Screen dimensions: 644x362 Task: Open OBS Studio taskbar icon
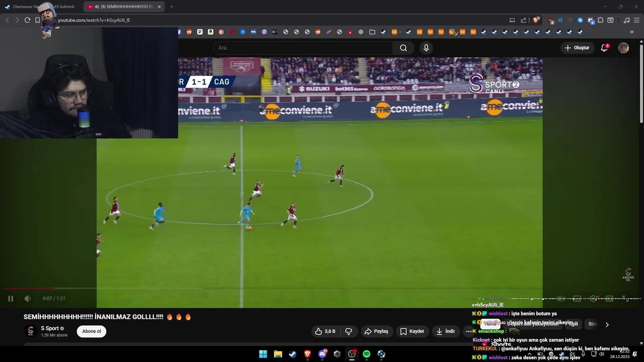(352, 354)
